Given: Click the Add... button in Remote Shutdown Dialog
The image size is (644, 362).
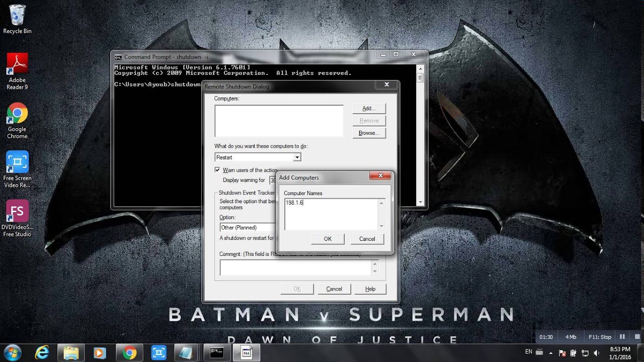Looking at the screenshot, I should (x=369, y=109).
